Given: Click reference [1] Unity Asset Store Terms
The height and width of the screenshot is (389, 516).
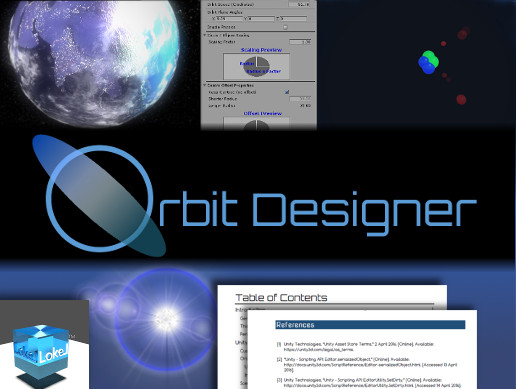Looking at the screenshot, I should point(356,347).
